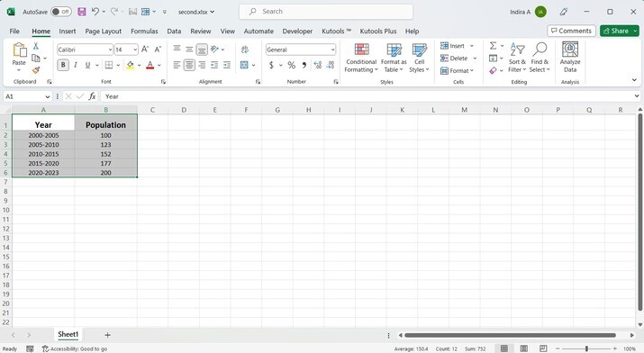Click the Paste clipboard icon

(x=19, y=50)
